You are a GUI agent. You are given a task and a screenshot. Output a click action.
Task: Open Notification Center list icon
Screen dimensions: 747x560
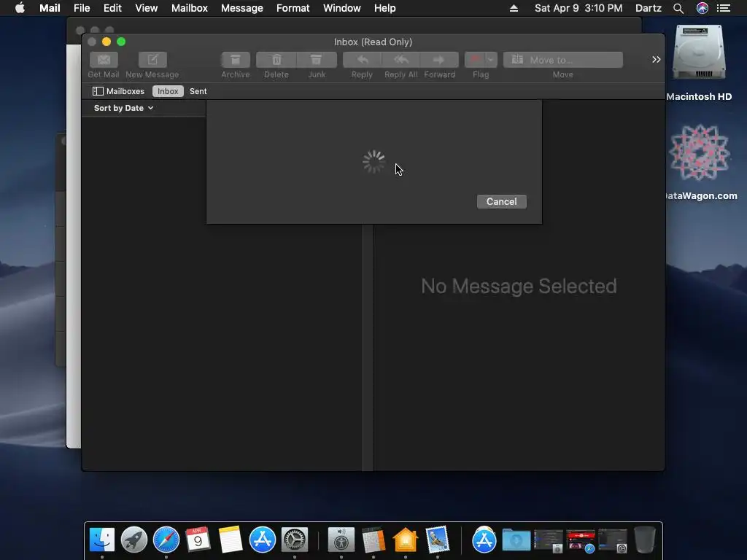(724, 8)
